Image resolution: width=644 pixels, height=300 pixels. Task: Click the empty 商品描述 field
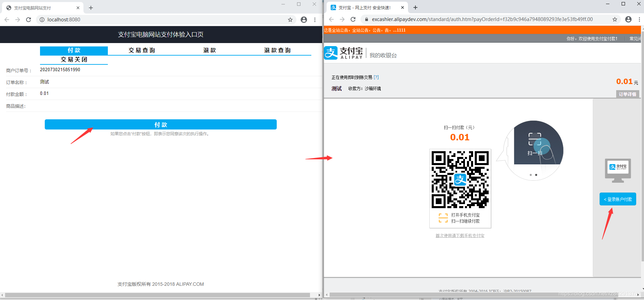tap(180, 106)
